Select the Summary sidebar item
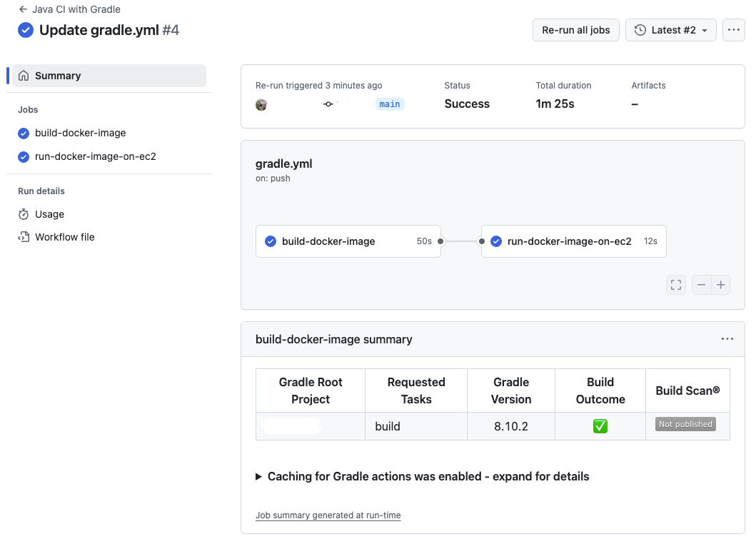756x539 pixels. (109, 76)
